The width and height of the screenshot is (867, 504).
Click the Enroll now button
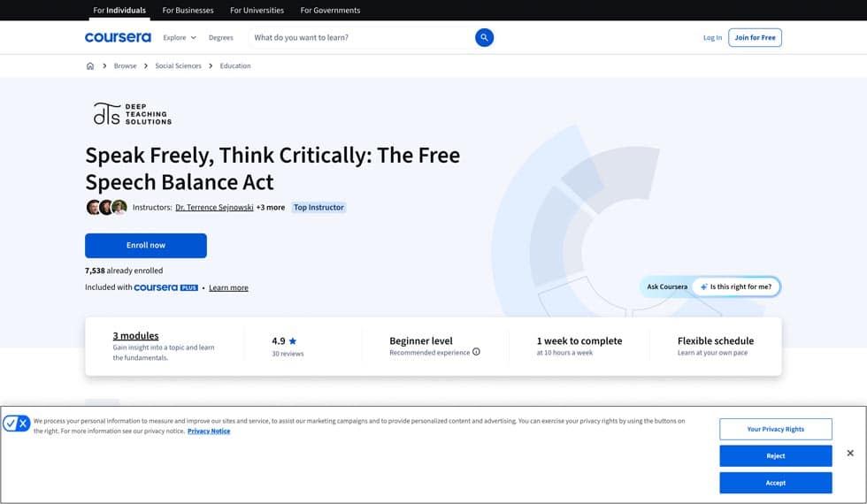[x=146, y=246]
